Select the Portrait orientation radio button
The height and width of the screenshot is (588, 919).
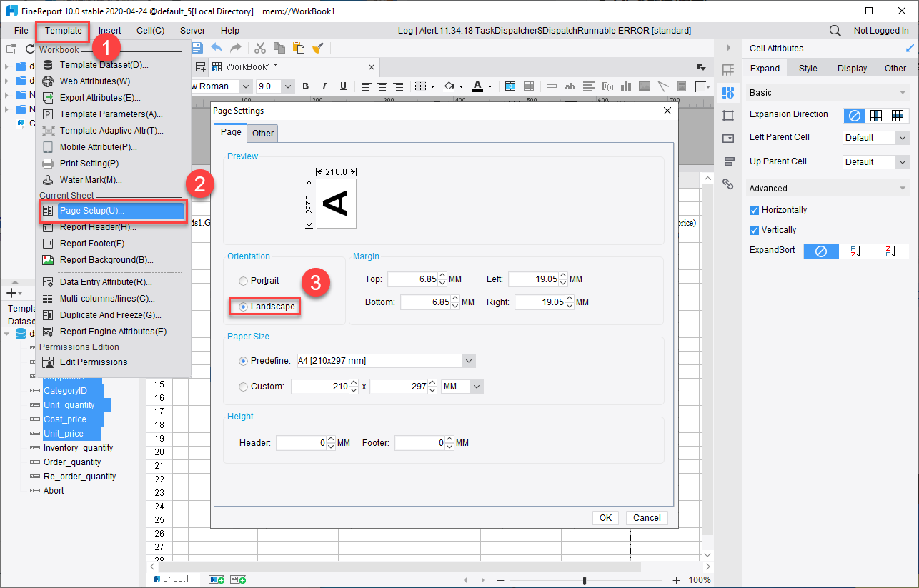(243, 281)
